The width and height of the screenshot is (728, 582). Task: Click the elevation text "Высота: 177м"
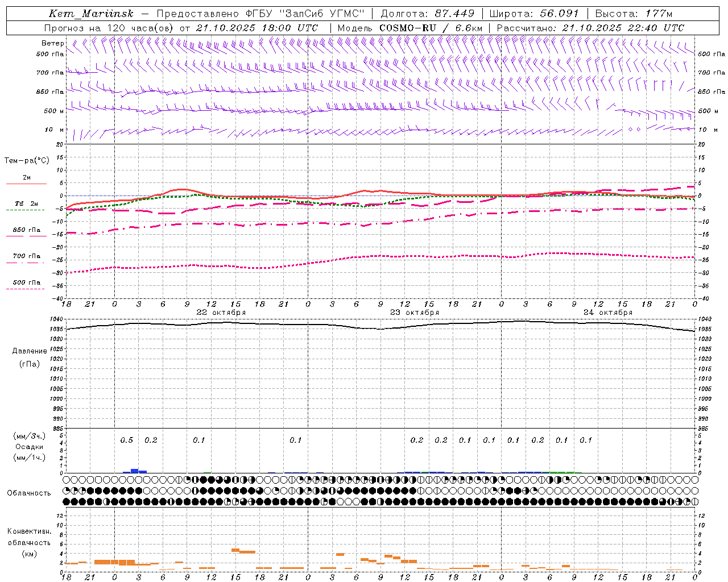coord(634,14)
